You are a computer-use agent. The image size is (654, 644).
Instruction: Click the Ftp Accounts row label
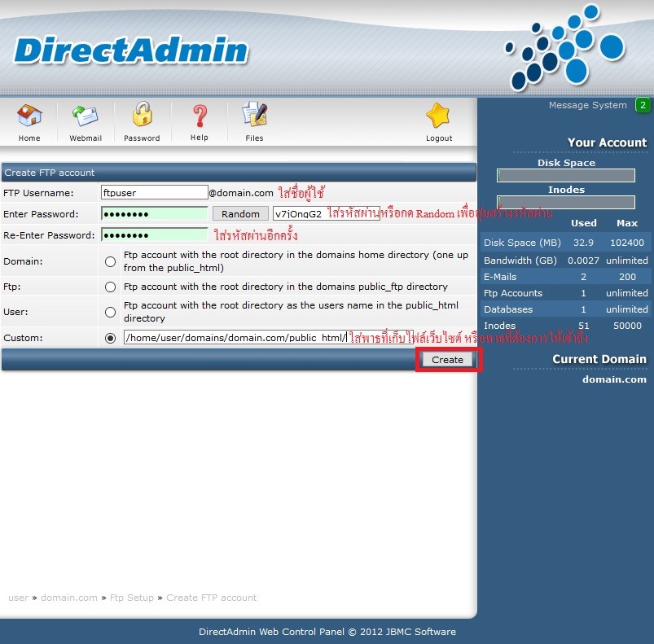[513, 293]
